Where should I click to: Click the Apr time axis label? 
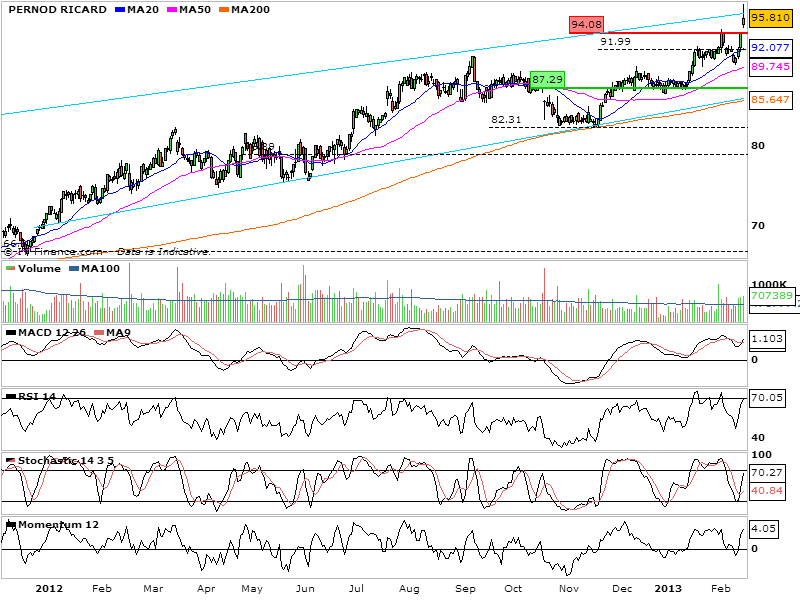point(206,589)
